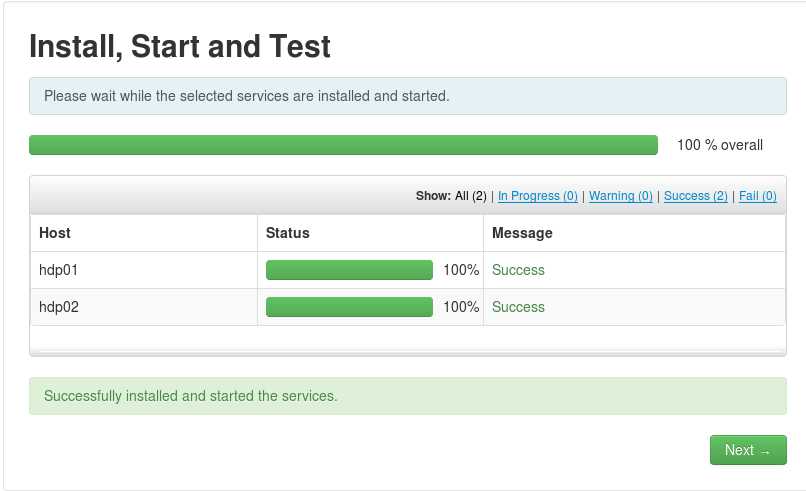This screenshot has width=806, height=491.
Task: Click the "Install, Start and Test" heading
Action: [x=180, y=46]
